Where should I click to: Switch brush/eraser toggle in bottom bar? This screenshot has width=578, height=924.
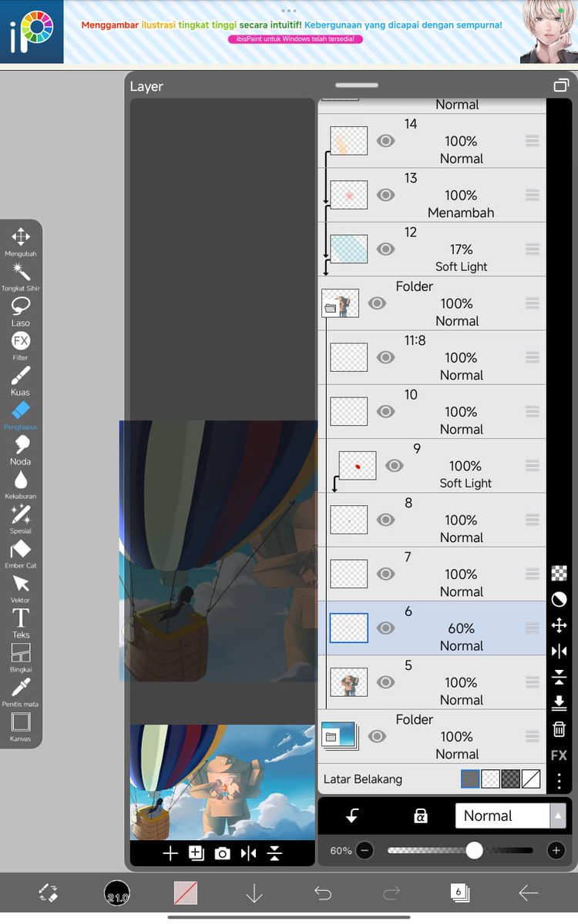(x=48, y=893)
